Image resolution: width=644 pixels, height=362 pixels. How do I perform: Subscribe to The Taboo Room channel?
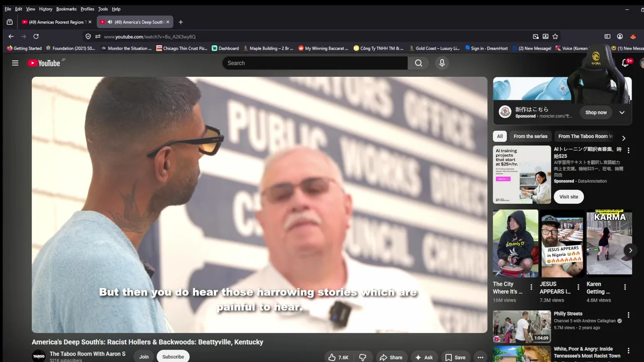173,356
